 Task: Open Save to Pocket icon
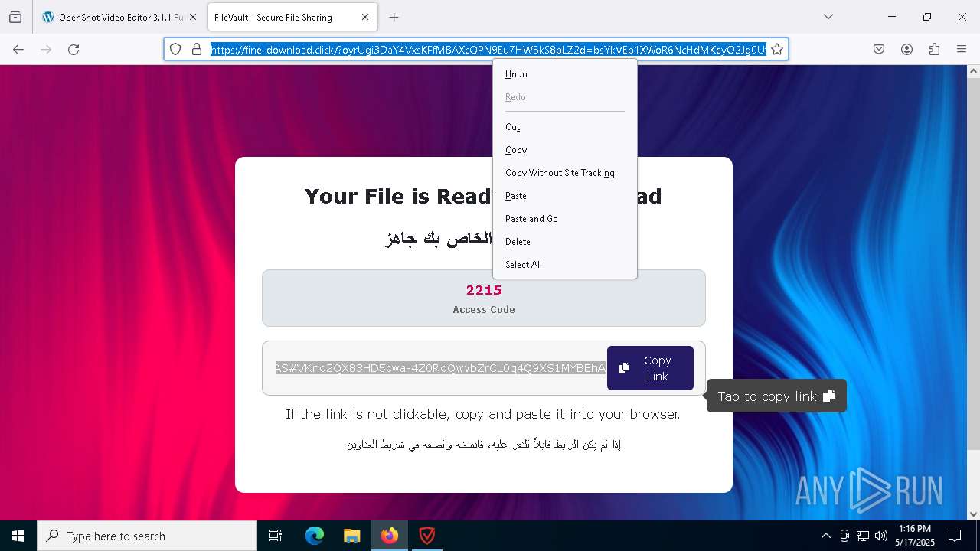click(x=879, y=49)
